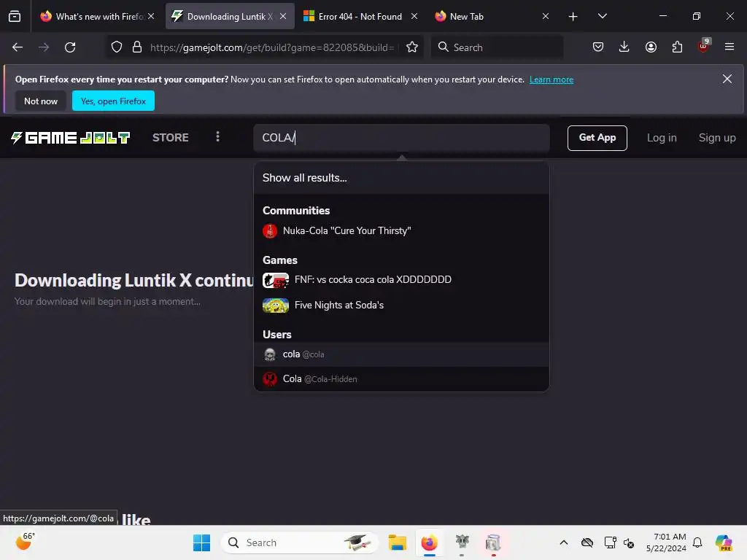Click the Windows taskbar Search box

click(300, 542)
